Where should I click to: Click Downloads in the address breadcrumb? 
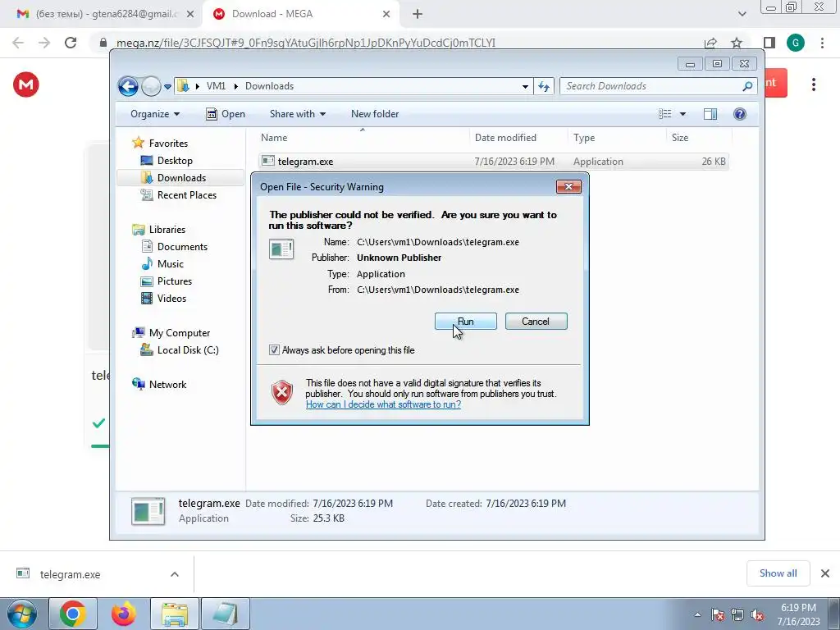(x=269, y=86)
